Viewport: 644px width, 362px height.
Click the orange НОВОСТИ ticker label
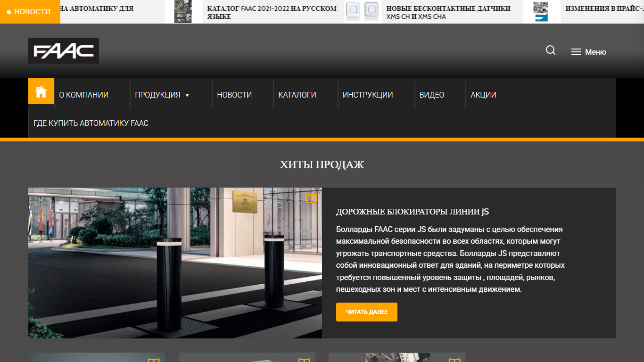[30, 12]
